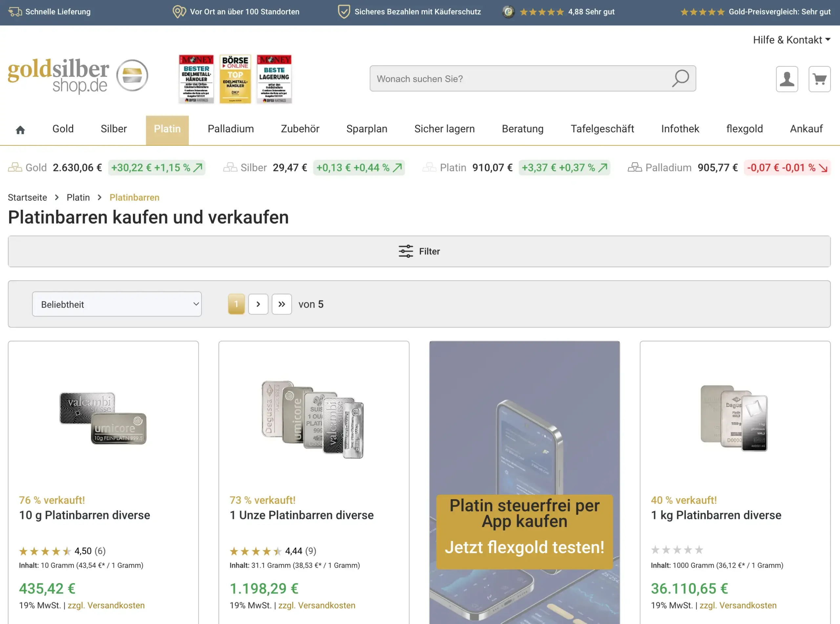
Task: Open the Beliebtheit sorting dropdown
Action: pos(117,304)
